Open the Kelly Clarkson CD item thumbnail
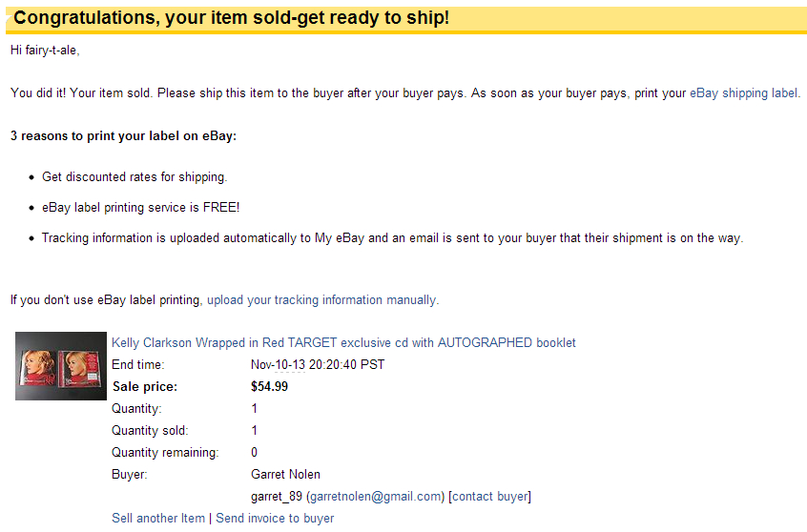This screenshot has height=532, width=807. point(61,366)
